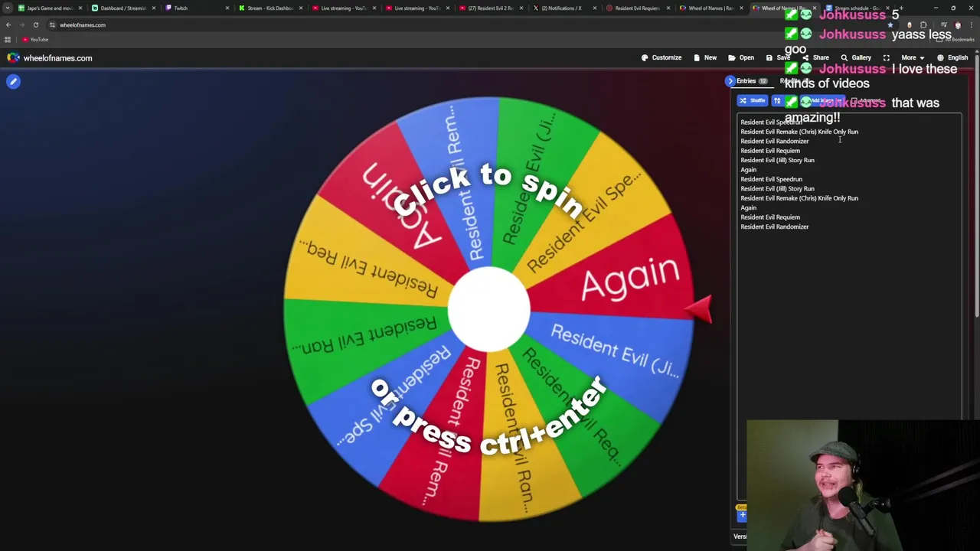Switch to Twitch browser tab
The image size is (980, 551).
195,8
